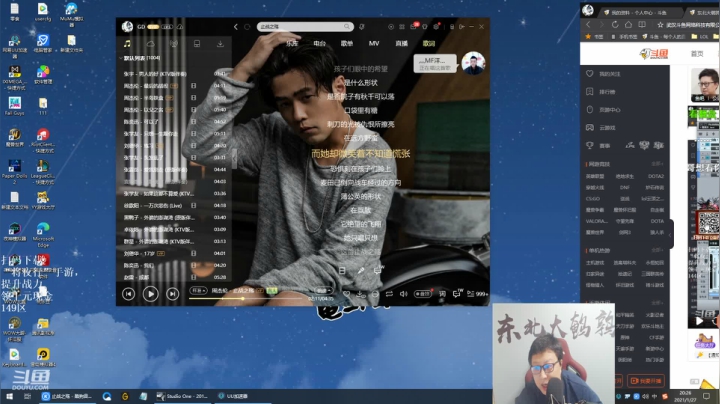This screenshot has width=720, height=404.
Task: Open the Fall Guys desktop shortcut
Action: pos(15,106)
